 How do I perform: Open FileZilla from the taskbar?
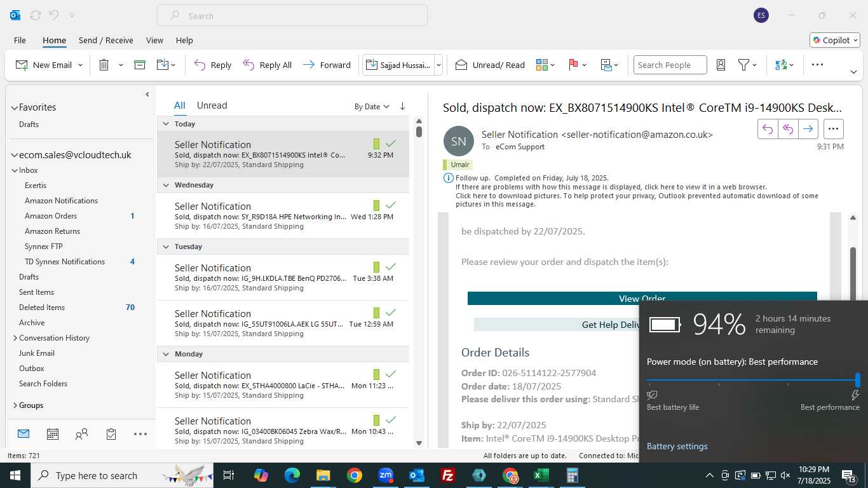point(448,475)
